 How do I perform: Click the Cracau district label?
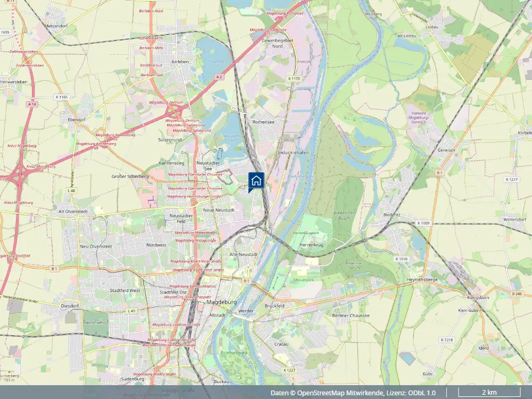coord(281,344)
